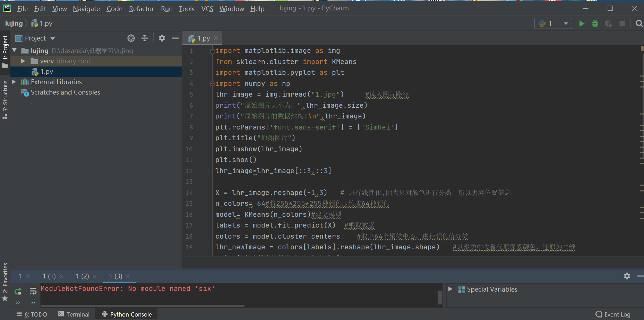Open the Refactor menu
Viewport: 644px width, 320px height.
[141, 9]
